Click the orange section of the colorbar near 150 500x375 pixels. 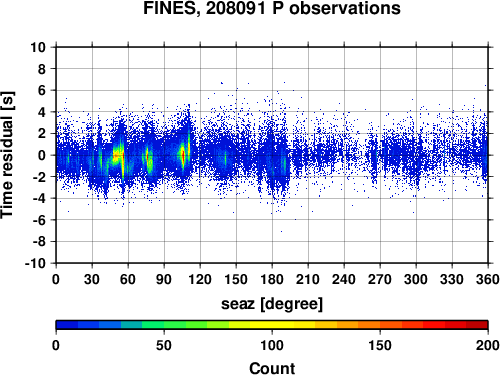pyautogui.click(x=380, y=325)
